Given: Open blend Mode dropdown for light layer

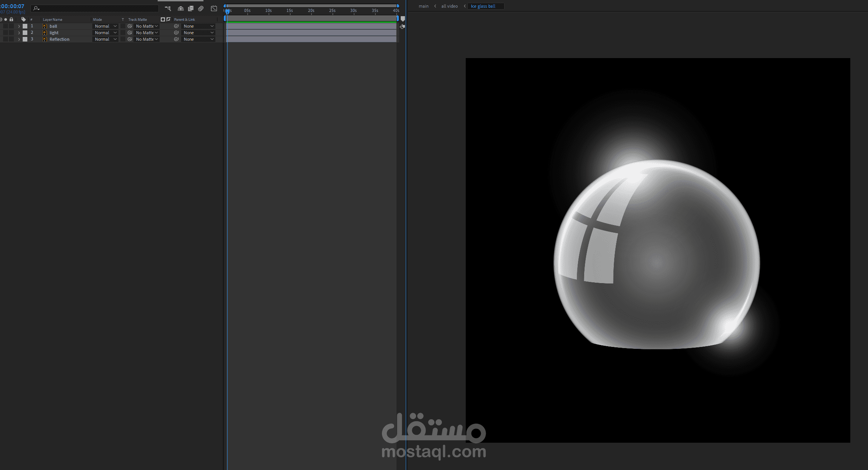Looking at the screenshot, I should [x=105, y=33].
